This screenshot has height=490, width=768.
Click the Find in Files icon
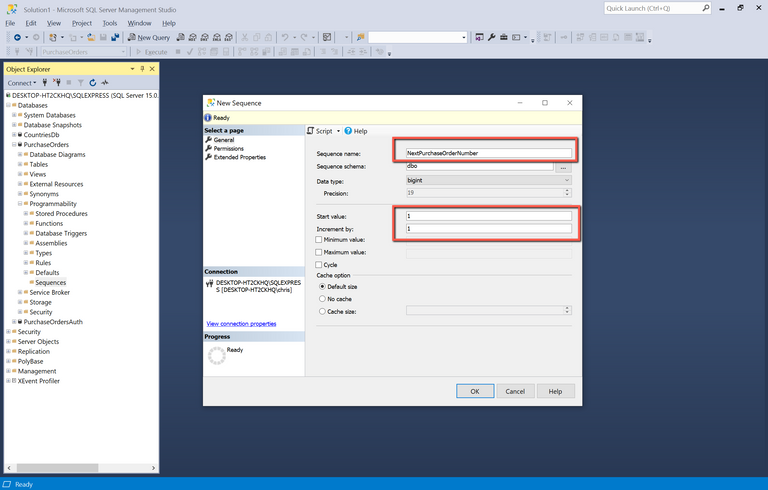tap(360, 37)
